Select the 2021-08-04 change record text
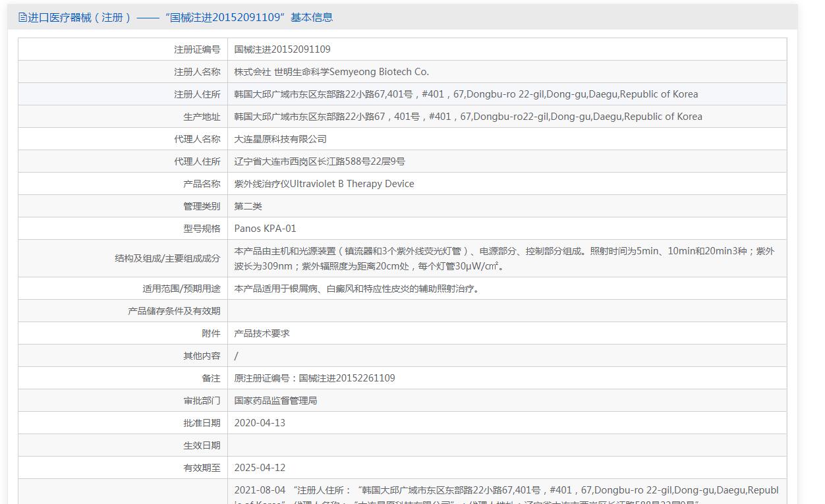Viewport: 825px width, 504px height. (506, 494)
